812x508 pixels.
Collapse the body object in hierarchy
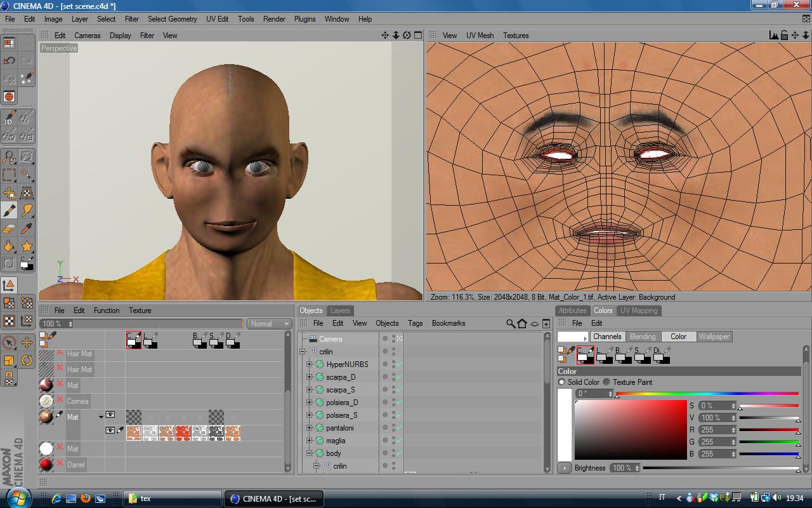click(x=310, y=453)
